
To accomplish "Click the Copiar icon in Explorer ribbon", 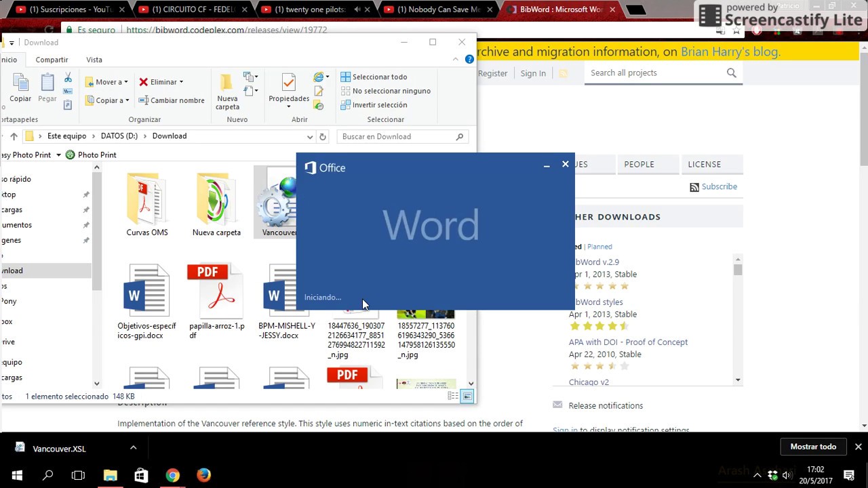I will coord(20,87).
